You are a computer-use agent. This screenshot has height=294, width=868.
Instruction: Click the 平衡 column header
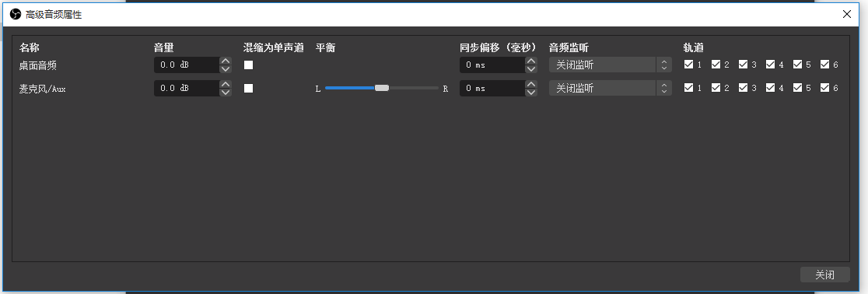pyautogui.click(x=325, y=47)
